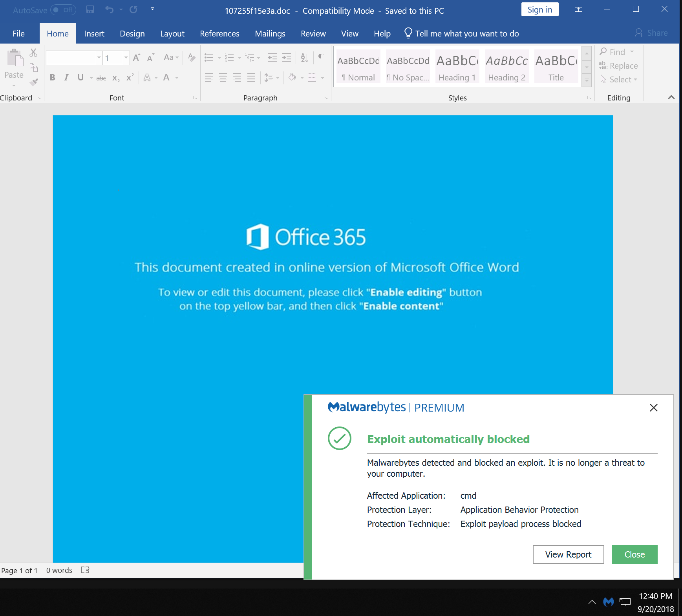682x616 pixels.
Task: Click the Font Color button
Action: [x=166, y=78]
